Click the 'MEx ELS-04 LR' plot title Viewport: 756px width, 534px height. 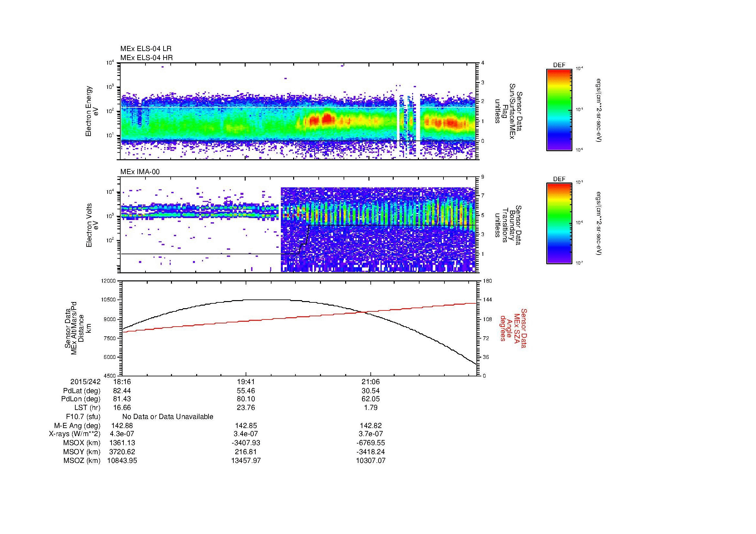click(146, 49)
